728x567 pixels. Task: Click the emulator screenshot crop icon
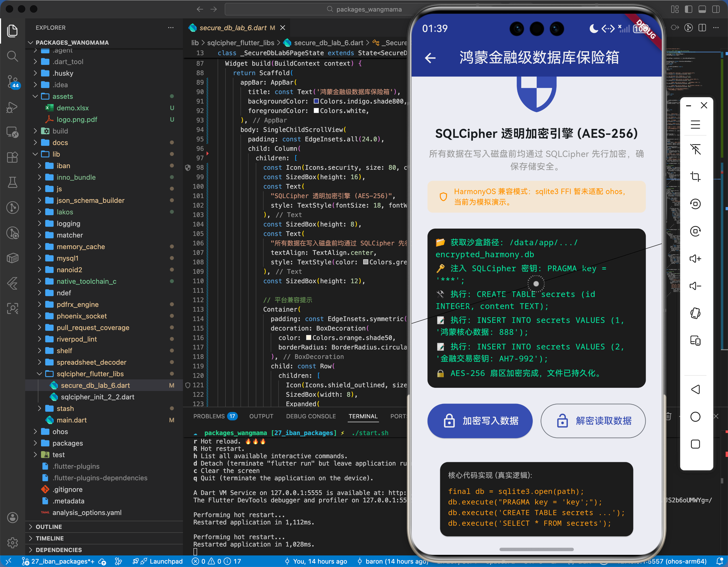[695, 176]
